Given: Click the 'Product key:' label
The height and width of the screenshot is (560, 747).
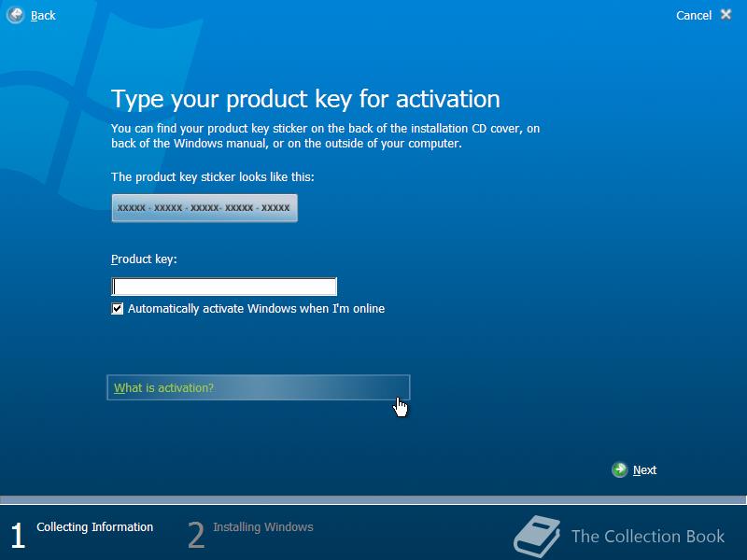Looking at the screenshot, I should [144, 259].
